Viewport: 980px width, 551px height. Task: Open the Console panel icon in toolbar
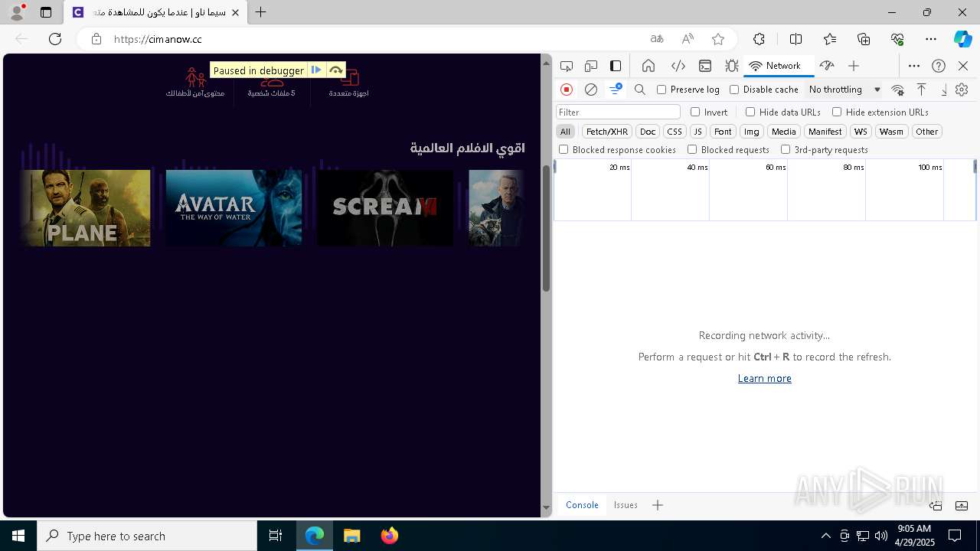(705, 66)
